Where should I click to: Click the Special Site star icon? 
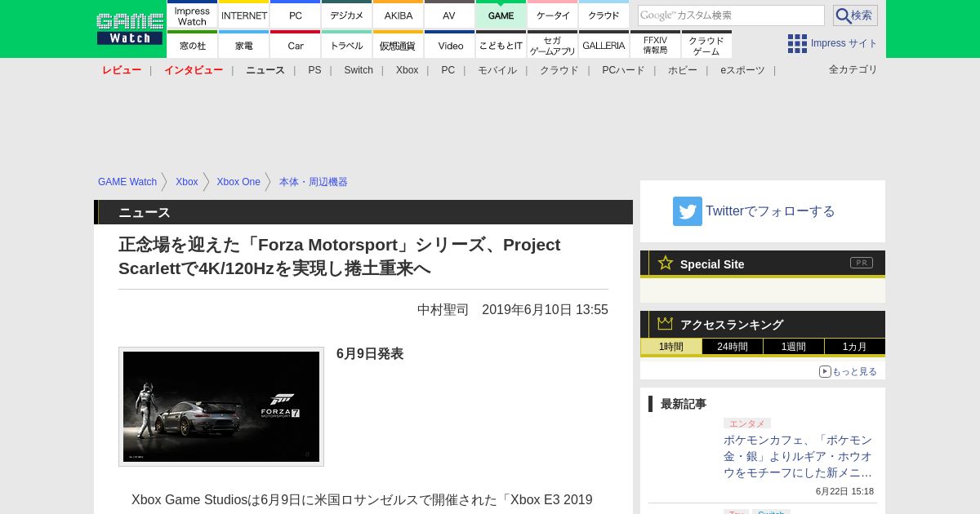[666, 263]
